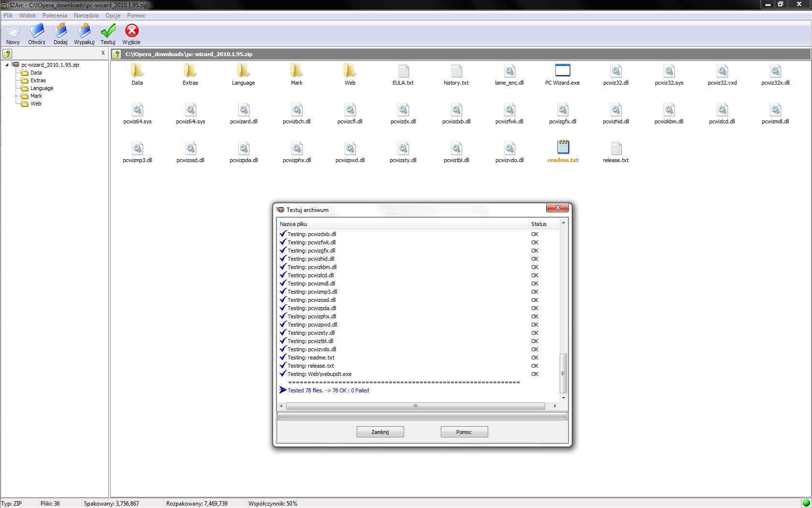Select the readme.txt file icon
Screen dimensions: 812x508
tap(563, 147)
